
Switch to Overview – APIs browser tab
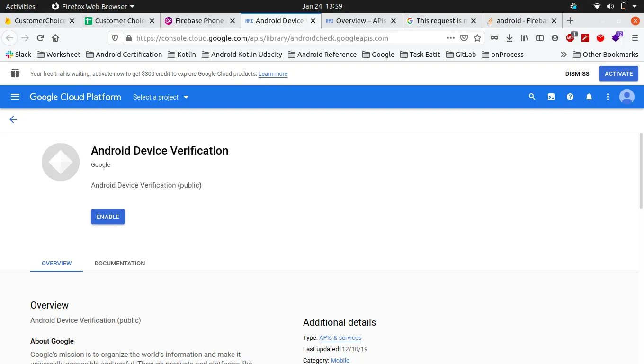(361, 20)
